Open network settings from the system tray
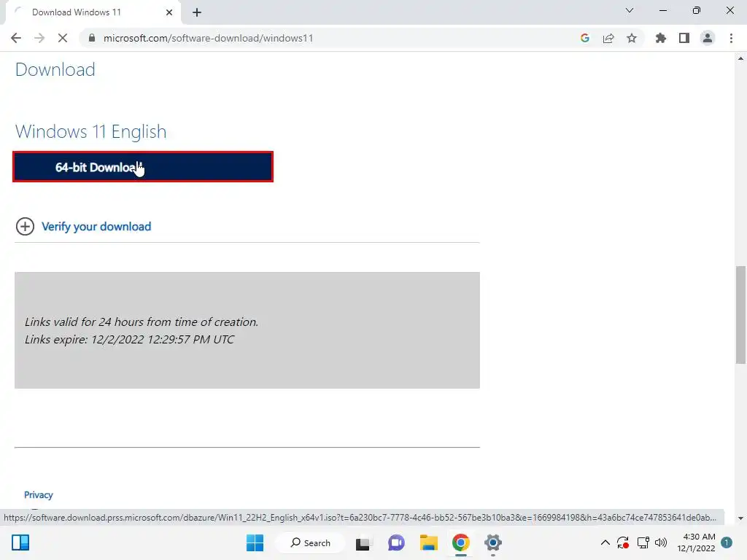747x560 pixels. 643,542
